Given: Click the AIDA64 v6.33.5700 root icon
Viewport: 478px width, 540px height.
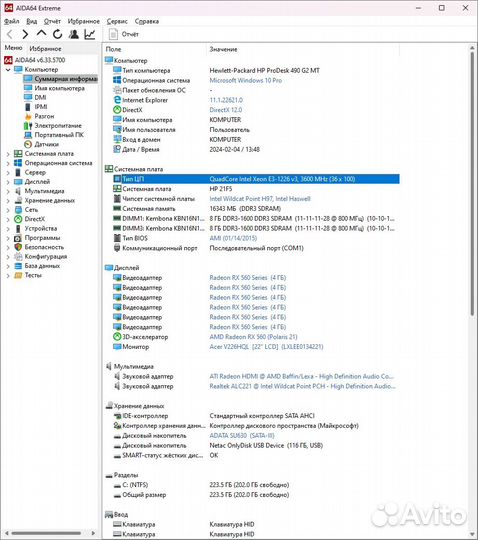Looking at the screenshot, I should coord(8,60).
